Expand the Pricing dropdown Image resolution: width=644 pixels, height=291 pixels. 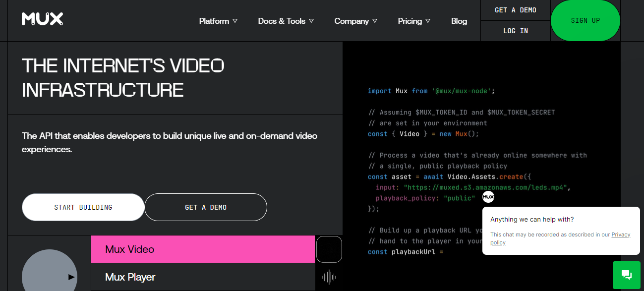point(413,21)
